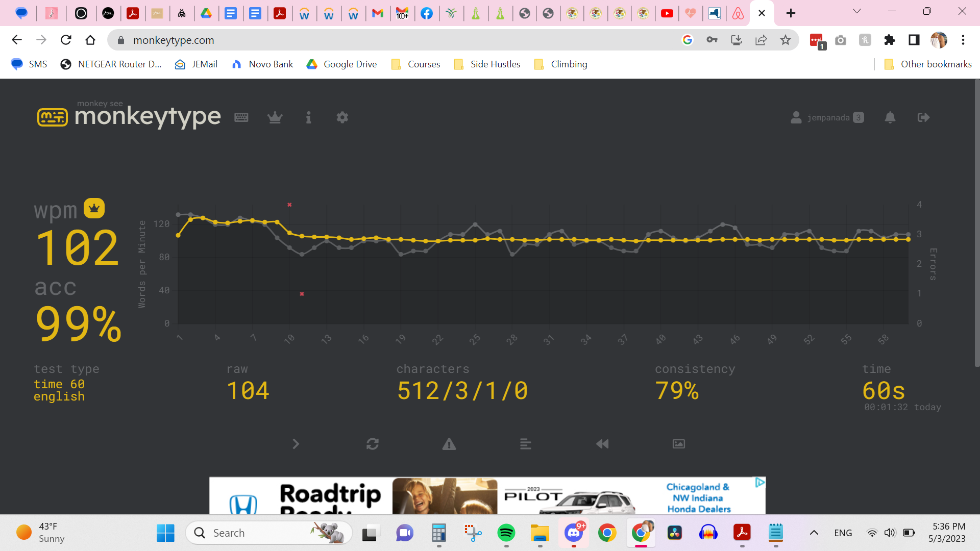Image resolution: width=980 pixels, height=551 pixels.
Task: Toggle words history list icon
Action: pyautogui.click(x=526, y=444)
